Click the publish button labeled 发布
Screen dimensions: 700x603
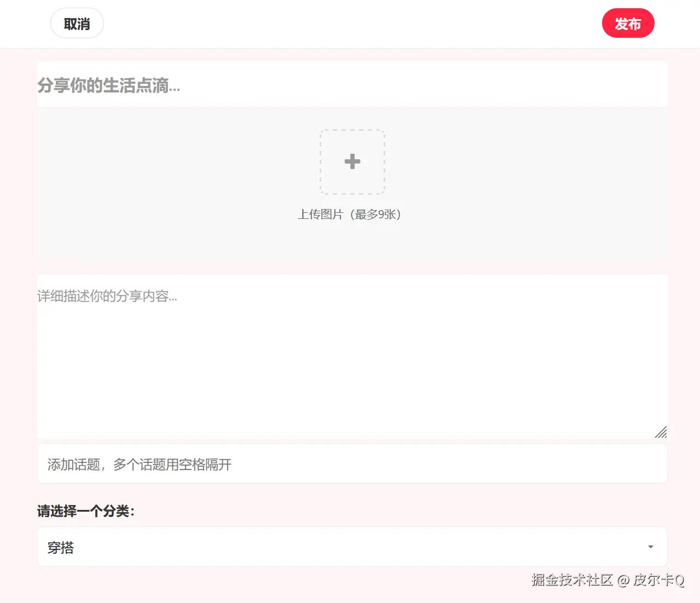coord(628,23)
